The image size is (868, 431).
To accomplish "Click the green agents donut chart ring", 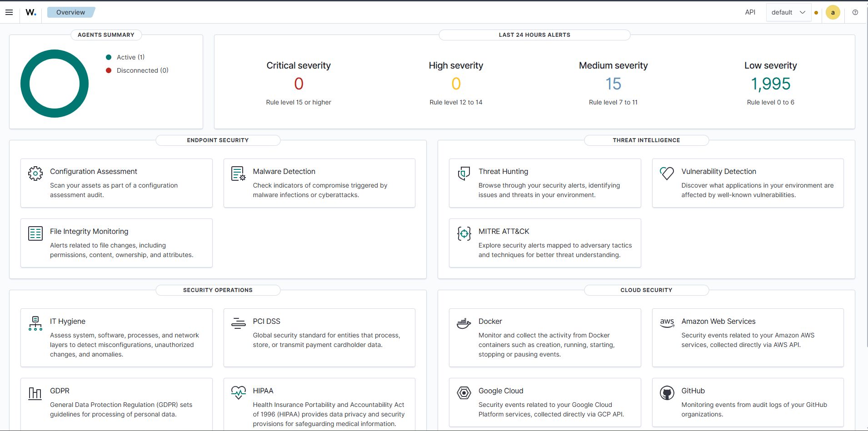I will tap(25, 84).
